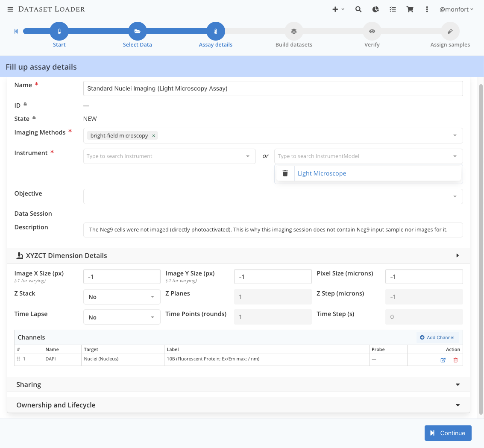
Task: Collapse the XYZCT Dimension Details section
Action: tap(458, 255)
